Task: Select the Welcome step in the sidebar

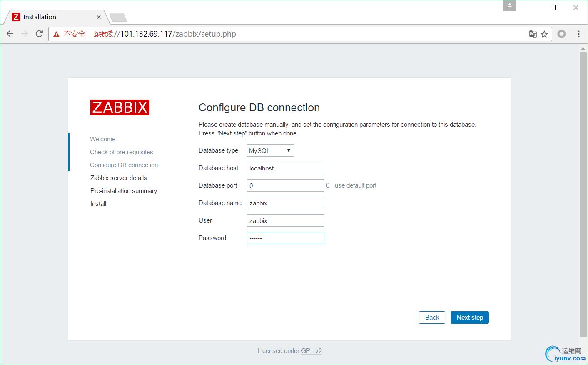Action: click(103, 139)
